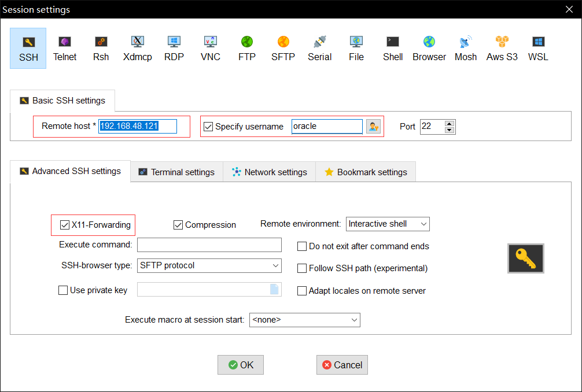Browse for private key file icon

point(274,289)
